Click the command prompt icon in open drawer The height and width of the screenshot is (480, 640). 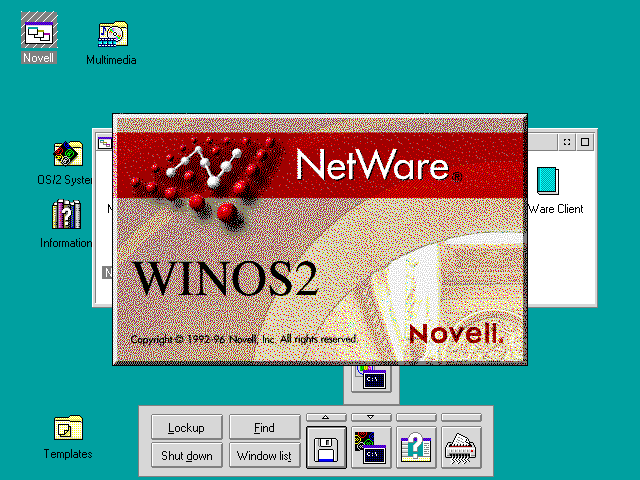(371, 378)
